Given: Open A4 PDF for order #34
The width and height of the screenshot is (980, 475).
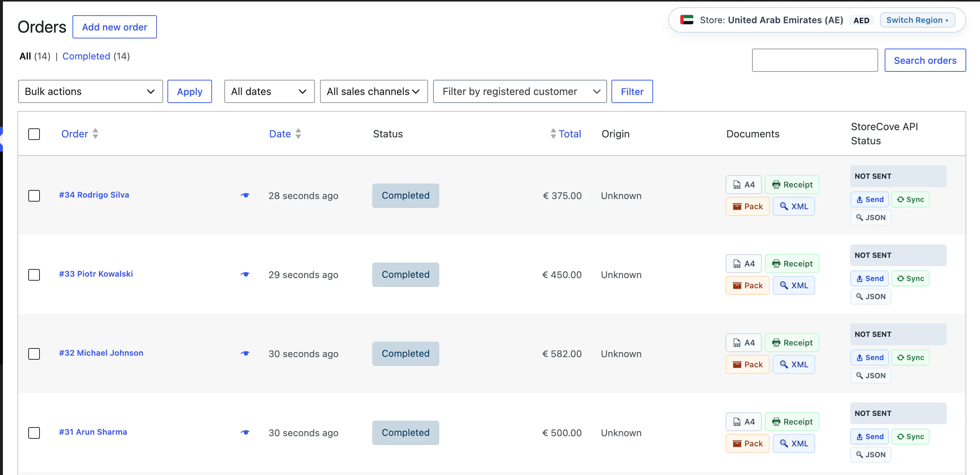Looking at the screenshot, I should point(743,185).
